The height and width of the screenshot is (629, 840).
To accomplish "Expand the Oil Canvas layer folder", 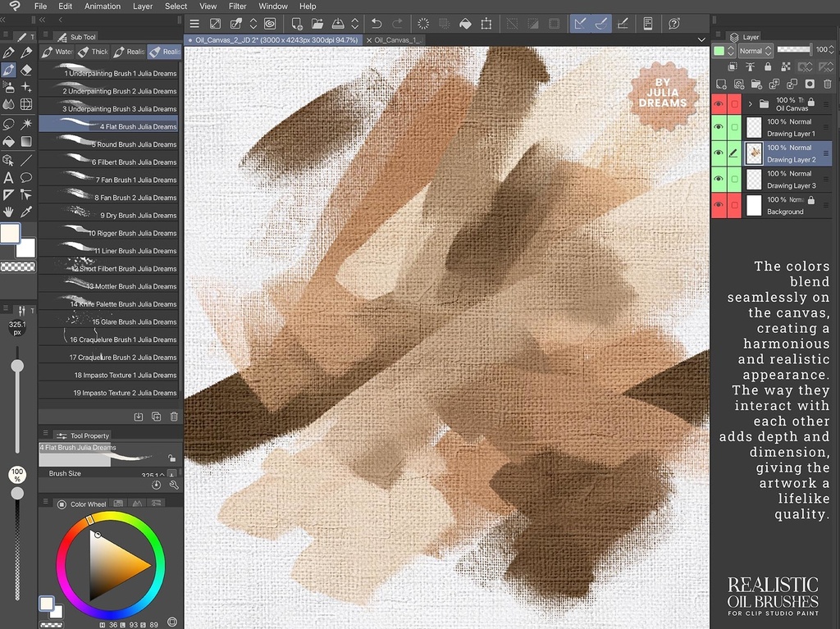I will (751, 103).
